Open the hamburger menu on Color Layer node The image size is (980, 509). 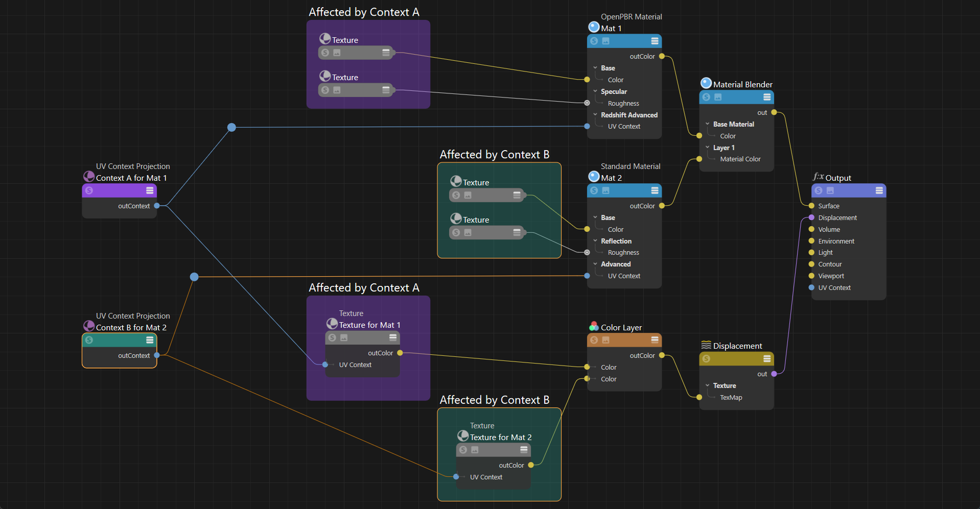pyautogui.click(x=655, y=340)
